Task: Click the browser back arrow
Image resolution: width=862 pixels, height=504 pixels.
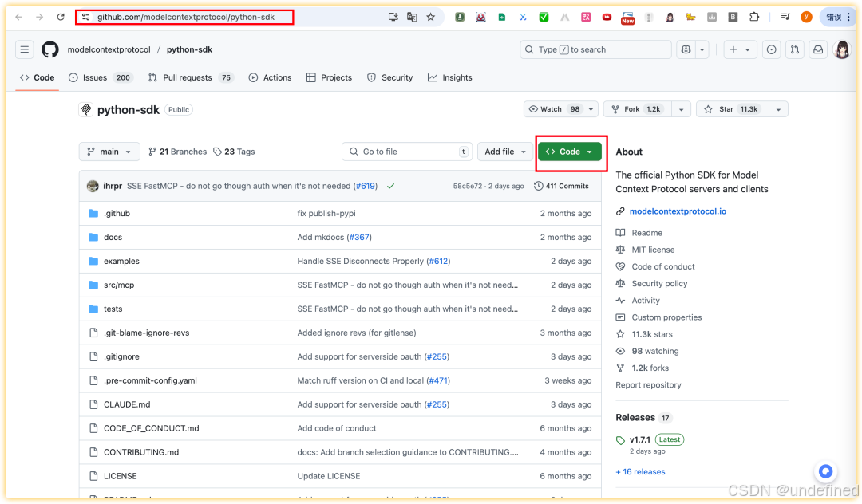Action: click(x=18, y=17)
